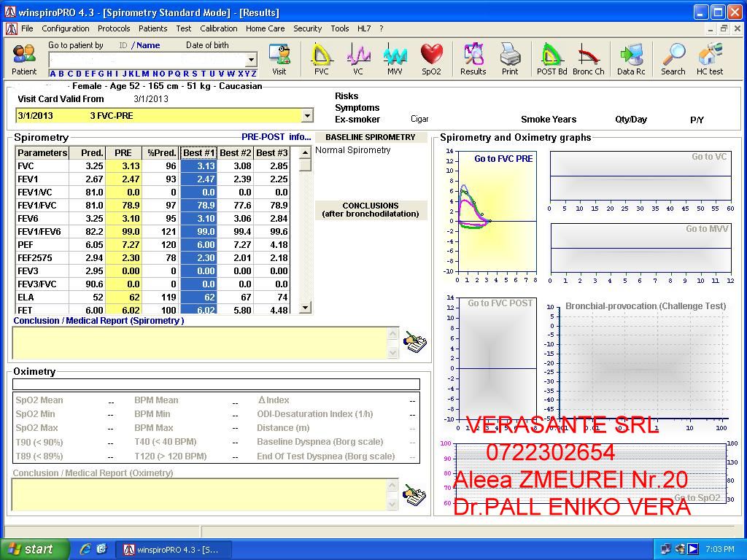Image resolution: width=747 pixels, height=560 pixels.
Task: Click the %Pred. column header
Action: 161,153
